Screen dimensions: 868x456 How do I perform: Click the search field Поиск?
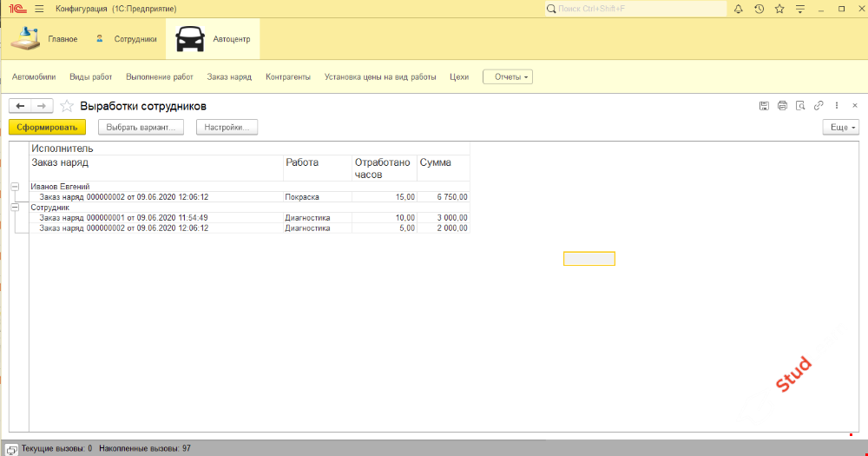[635, 9]
